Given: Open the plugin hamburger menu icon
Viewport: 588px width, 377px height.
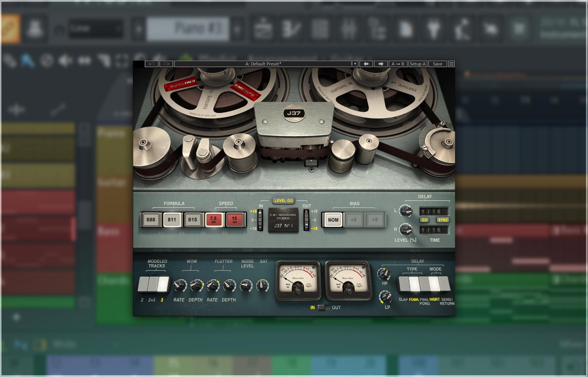Looking at the screenshot, I should [451, 64].
